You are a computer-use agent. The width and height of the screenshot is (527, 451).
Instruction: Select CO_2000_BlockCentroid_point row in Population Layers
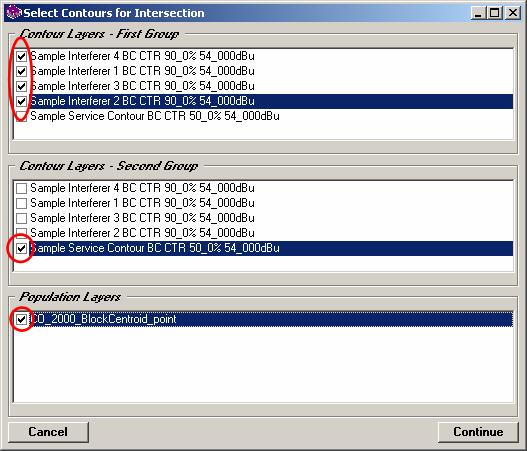264,319
